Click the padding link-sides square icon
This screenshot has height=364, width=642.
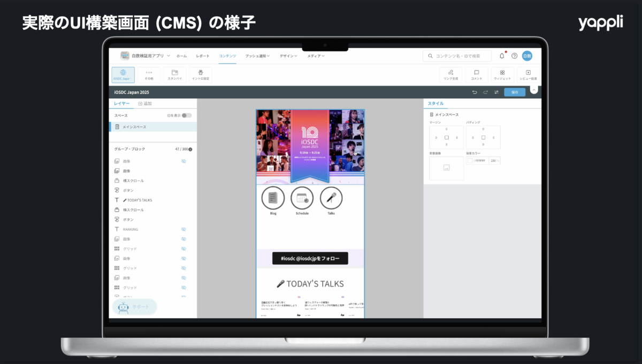coord(483,137)
